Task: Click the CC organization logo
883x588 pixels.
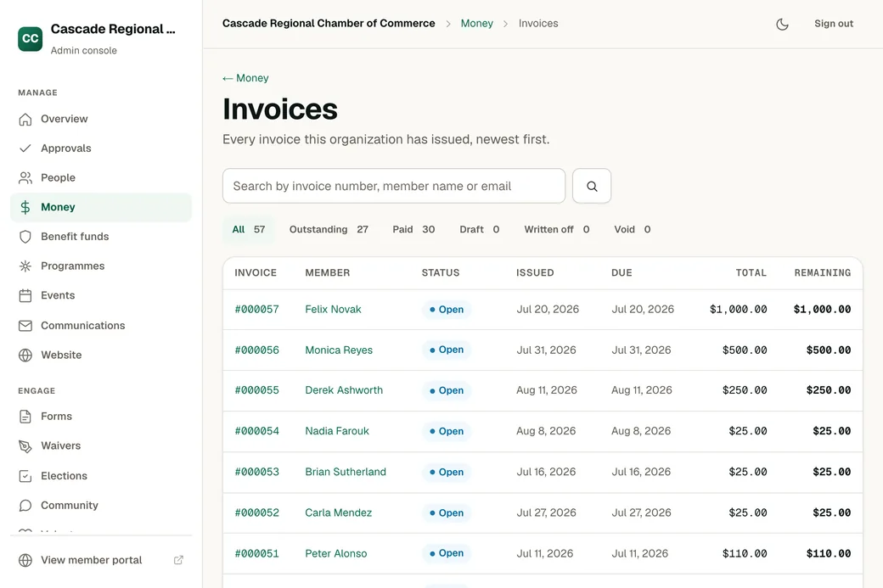Action: pos(30,38)
